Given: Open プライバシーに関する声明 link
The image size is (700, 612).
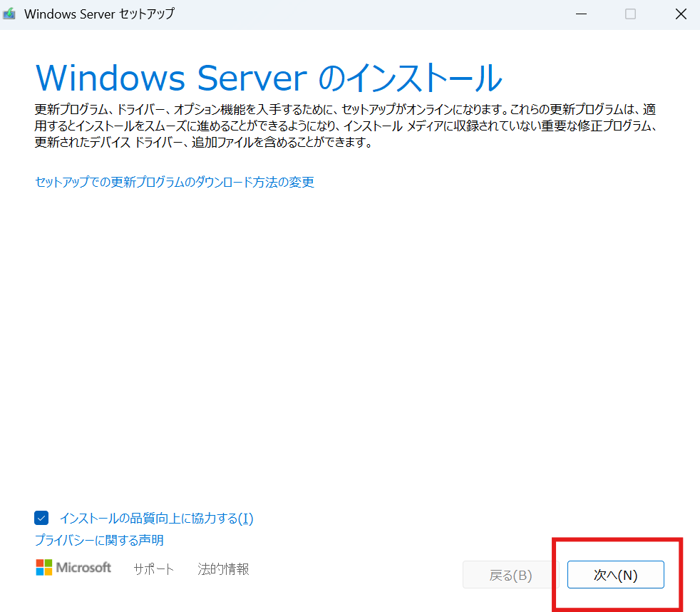Looking at the screenshot, I should click(x=99, y=540).
